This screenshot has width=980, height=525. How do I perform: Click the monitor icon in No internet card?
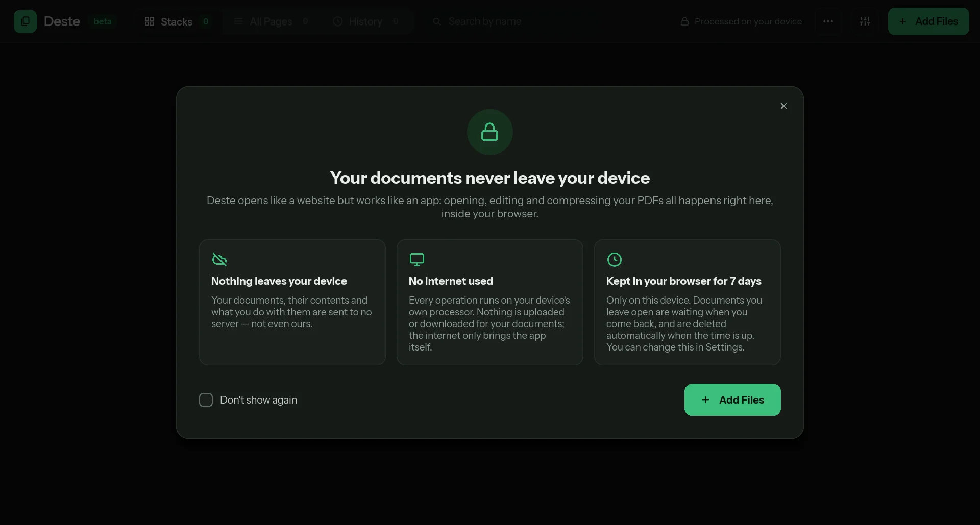pos(417,260)
